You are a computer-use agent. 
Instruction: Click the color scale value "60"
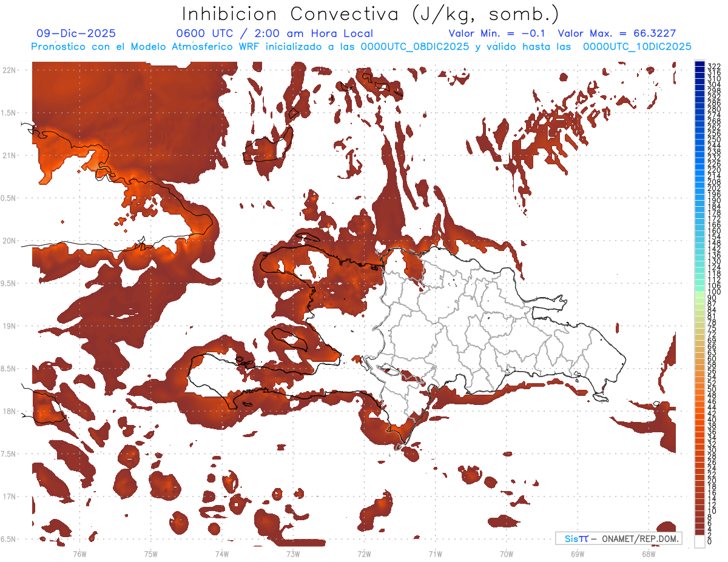point(712,358)
